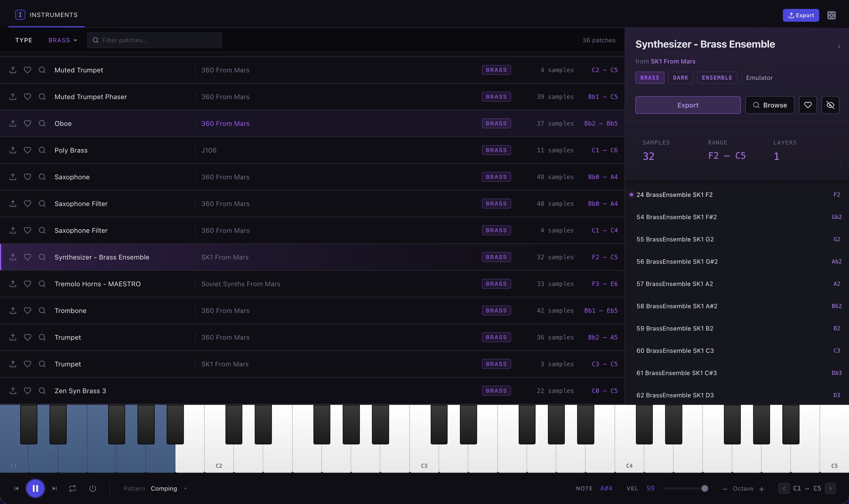The width and height of the screenshot is (849, 504).
Task: Shift keyboard range left with the arrow
Action: pyautogui.click(x=784, y=488)
